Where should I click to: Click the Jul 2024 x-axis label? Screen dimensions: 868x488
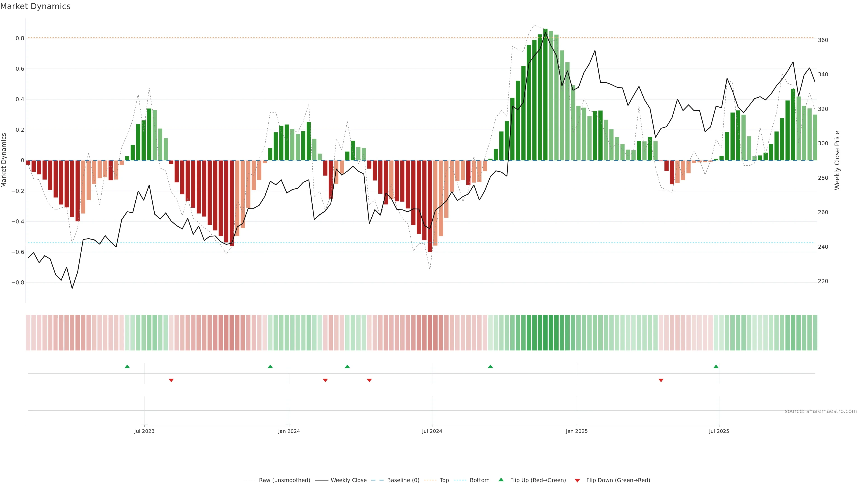(432, 431)
